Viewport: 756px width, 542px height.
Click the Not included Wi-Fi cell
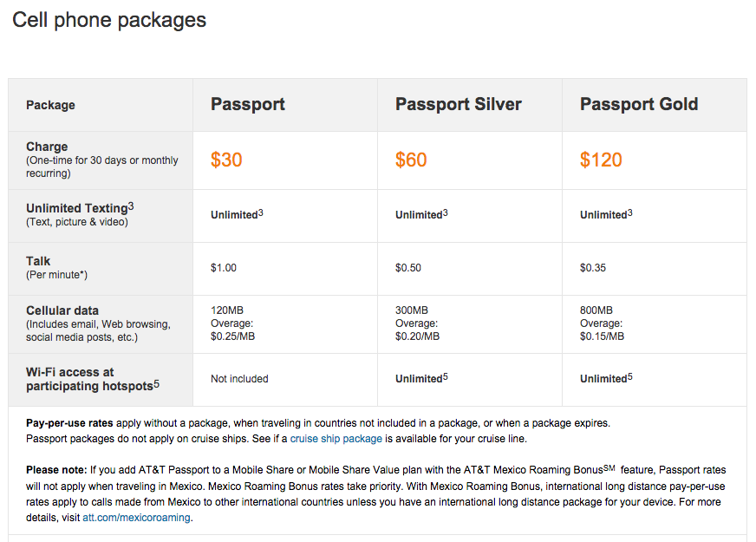point(239,379)
